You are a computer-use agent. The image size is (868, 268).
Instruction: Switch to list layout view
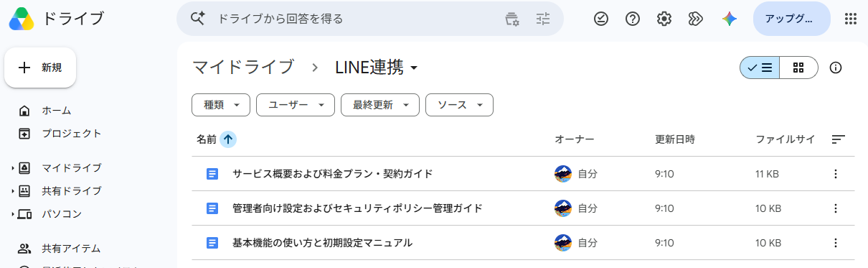click(x=760, y=68)
